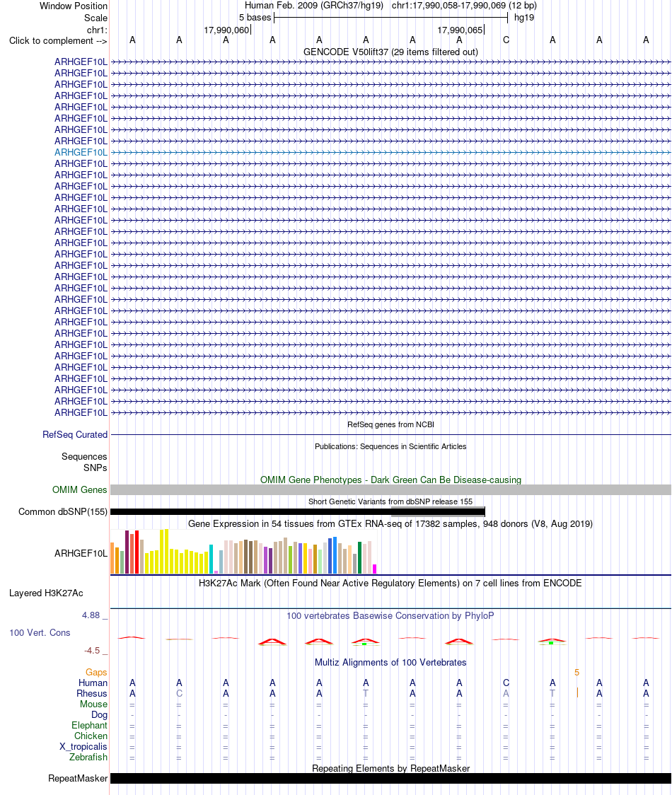This screenshot has height=795, width=672.
Task: Click the Elephant species label
Action: coord(89,726)
